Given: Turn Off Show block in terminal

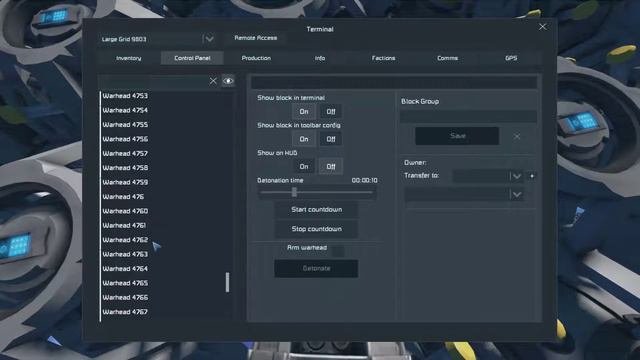Looking at the screenshot, I should (331, 111).
